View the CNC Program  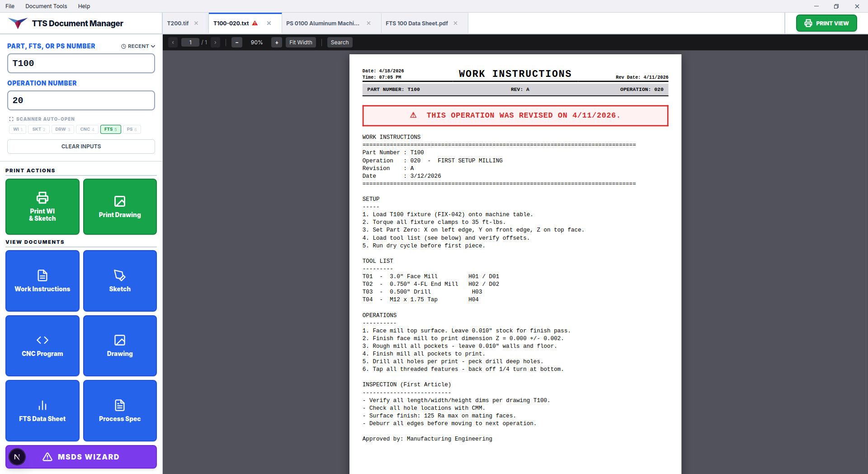click(x=42, y=346)
